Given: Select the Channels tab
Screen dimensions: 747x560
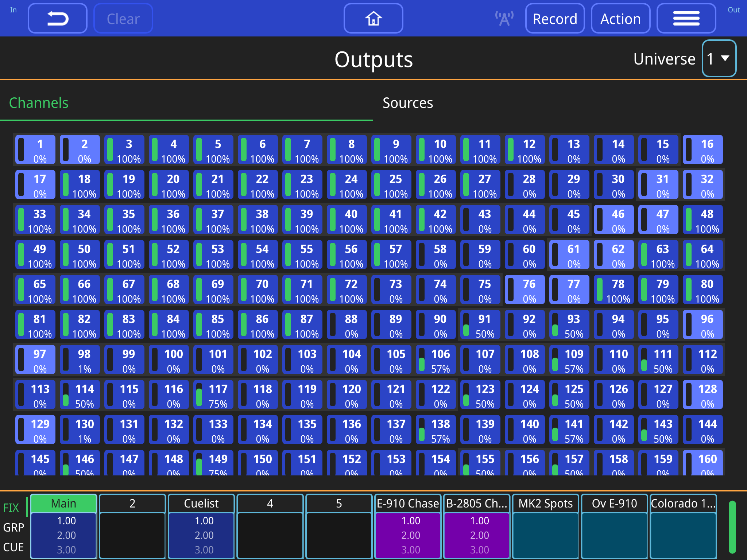Looking at the screenshot, I should pos(39,103).
